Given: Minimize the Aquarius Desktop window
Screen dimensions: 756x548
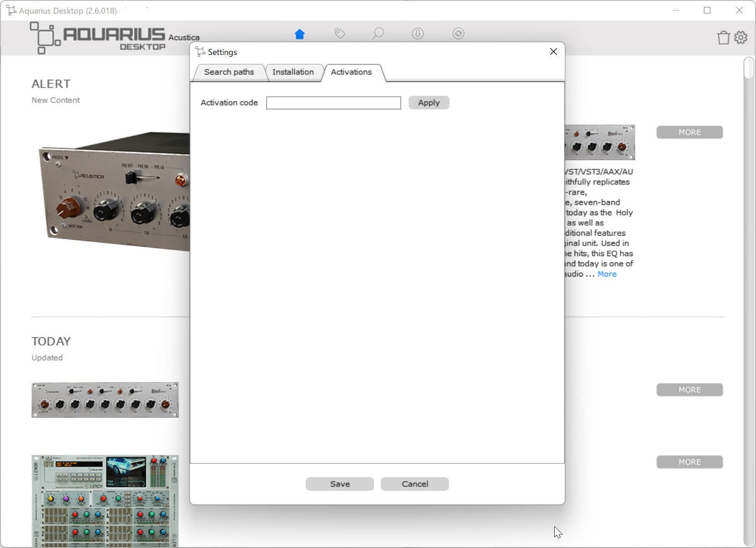Looking at the screenshot, I should (x=676, y=10).
